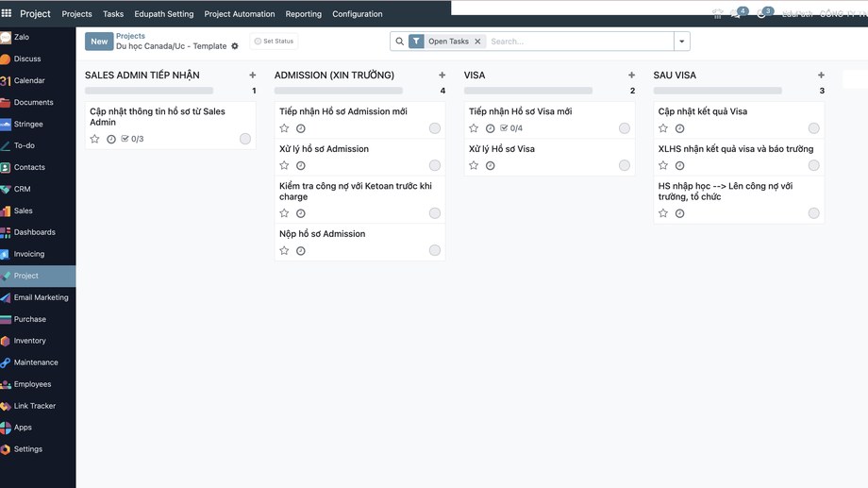Click progress bar of VISA column
Screen dimensions: 868x488
[528, 91]
